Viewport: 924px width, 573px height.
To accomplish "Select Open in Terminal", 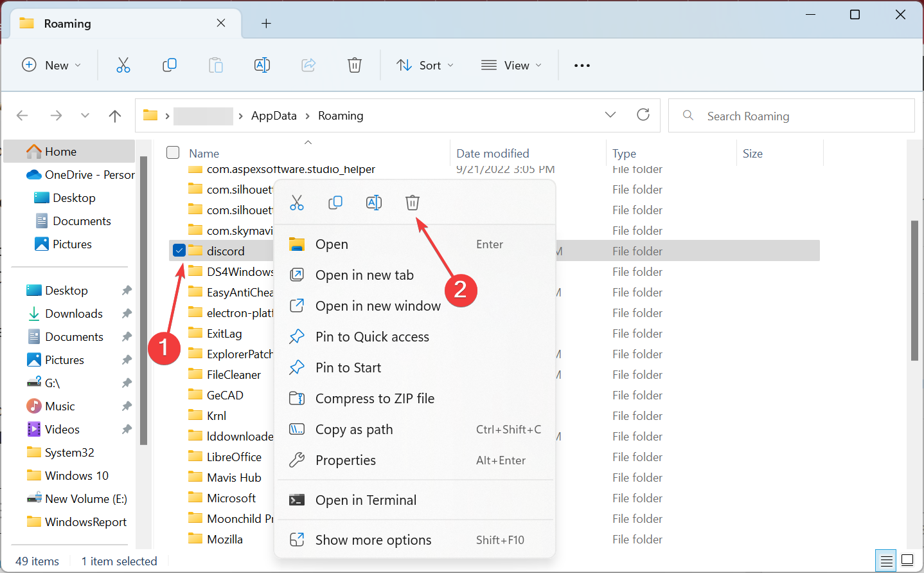I will pyautogui.click(x=415, y=500).
